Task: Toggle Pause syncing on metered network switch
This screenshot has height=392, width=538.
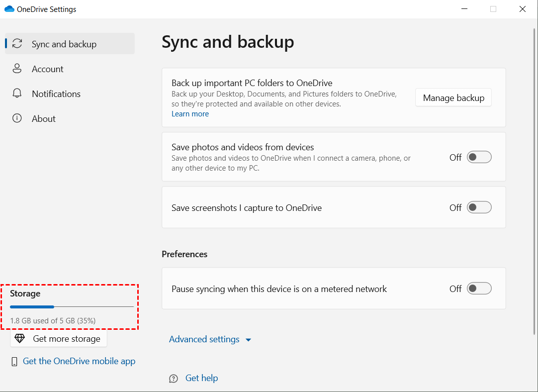Action: (x=479, y=289)
